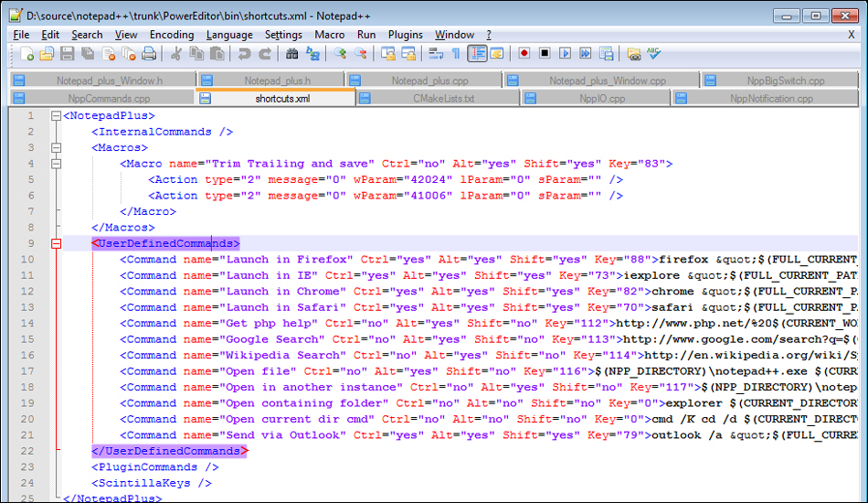868x503 pixels.
Task: Click the Open file folder icon
Action: [x=47, y=54]
